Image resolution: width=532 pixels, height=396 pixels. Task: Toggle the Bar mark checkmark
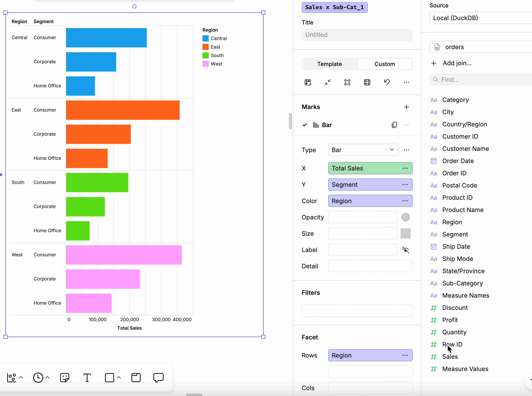point(304,125)
